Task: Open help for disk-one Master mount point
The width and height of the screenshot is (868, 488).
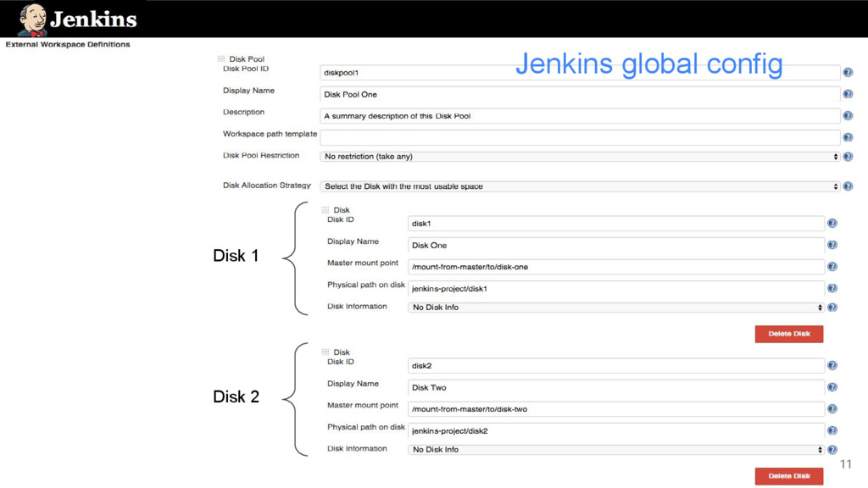Action: pyautogui.click(x=832, y=267)
